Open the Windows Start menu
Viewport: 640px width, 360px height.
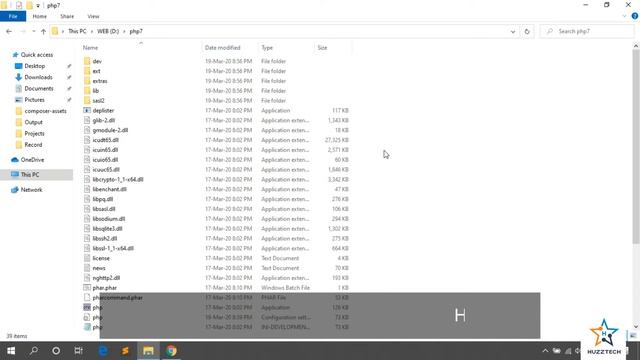point(11,351)
